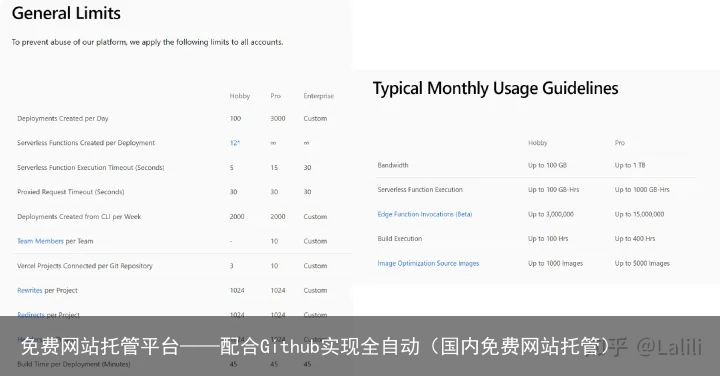This screenshot has width=720, height=376.
Task: Click the 'Up to 1000 GB-Hrs' value
Action: (642, 189)
